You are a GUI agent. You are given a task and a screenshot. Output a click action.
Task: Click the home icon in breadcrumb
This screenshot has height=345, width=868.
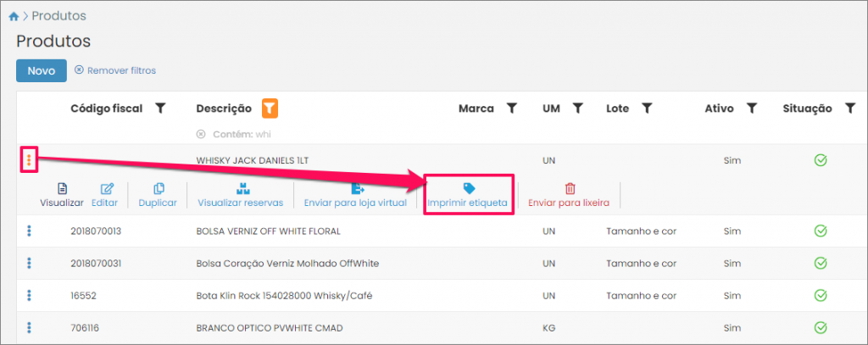click(14, 16)
